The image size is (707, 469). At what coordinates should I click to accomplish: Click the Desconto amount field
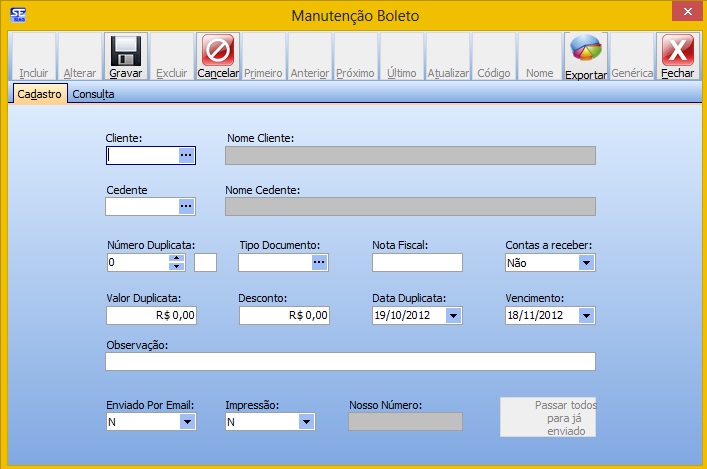[x=285, y=315]
